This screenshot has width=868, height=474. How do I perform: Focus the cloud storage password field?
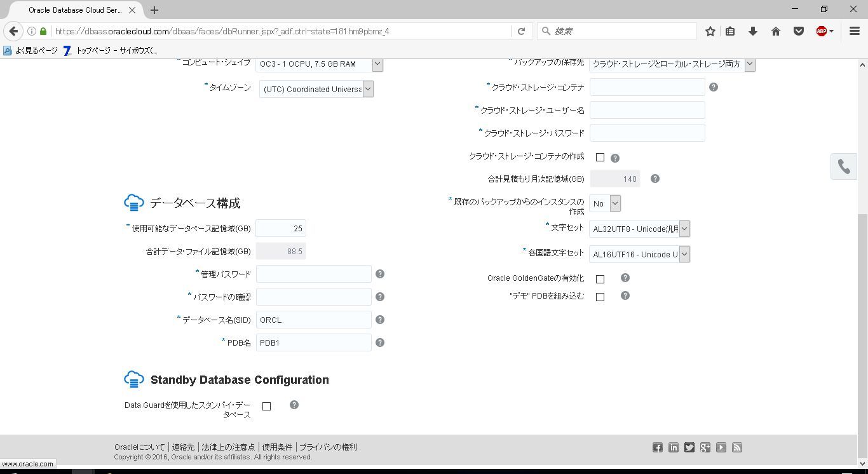[648, 133]
